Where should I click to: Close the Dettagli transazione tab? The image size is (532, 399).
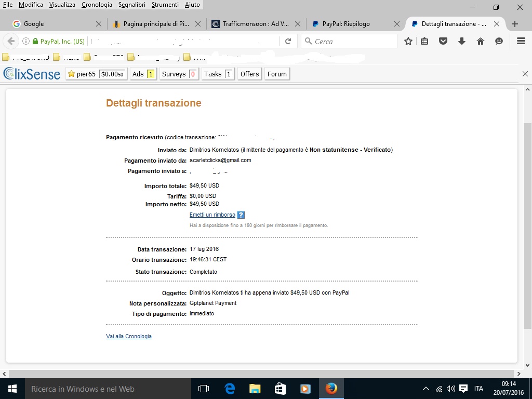tap(496, 24)
